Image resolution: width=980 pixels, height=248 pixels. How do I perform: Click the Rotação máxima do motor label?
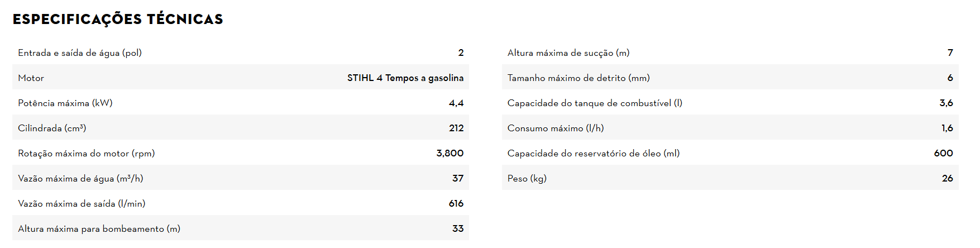pyautogui.click(x=87, y=154)
